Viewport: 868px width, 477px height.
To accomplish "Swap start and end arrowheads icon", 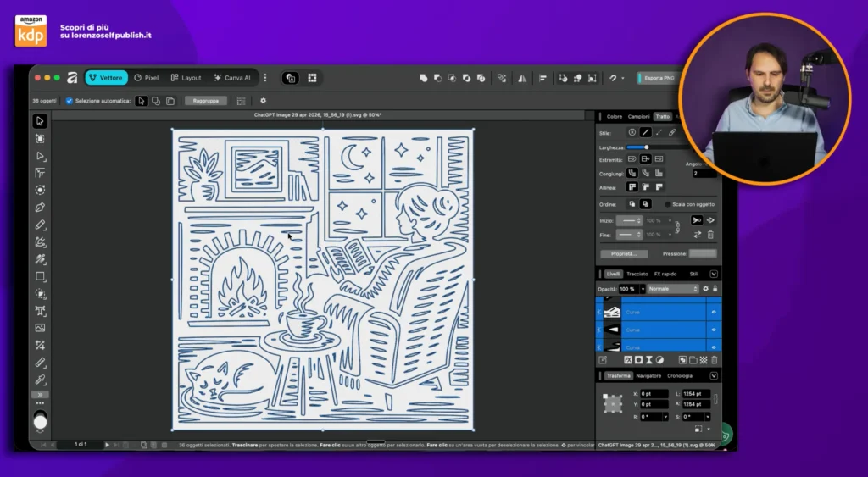I will tap(697, 235).
